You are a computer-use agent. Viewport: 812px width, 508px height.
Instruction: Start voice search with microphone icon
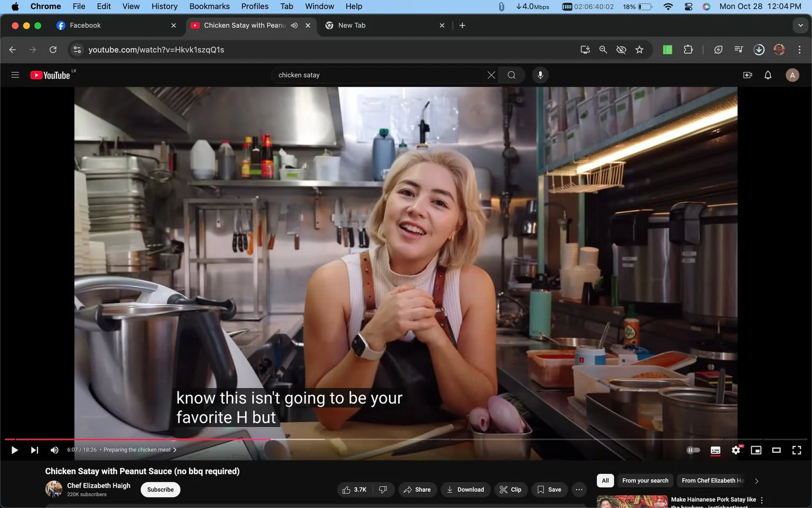[x=540, y=75]
